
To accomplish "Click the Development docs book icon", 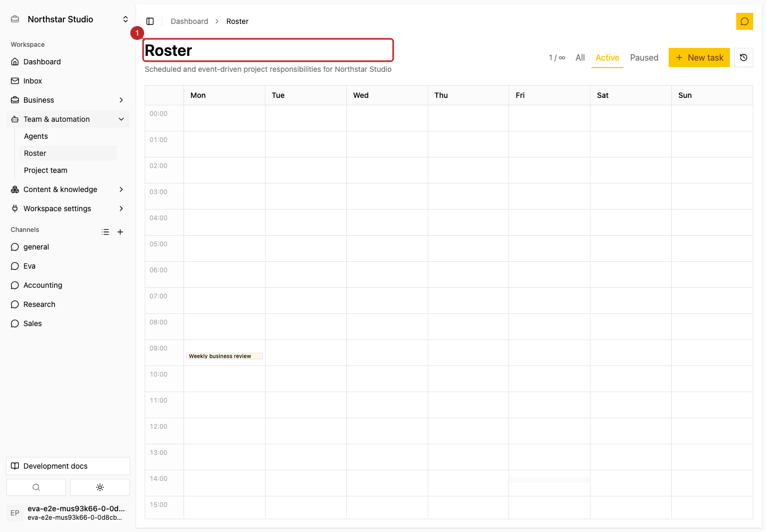I will click(15, 466).
